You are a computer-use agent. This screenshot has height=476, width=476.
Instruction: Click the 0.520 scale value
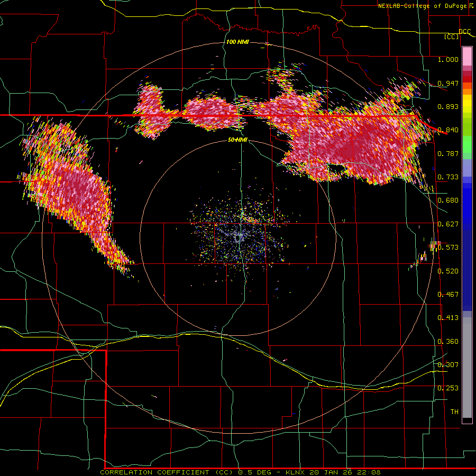click(448, 271)
